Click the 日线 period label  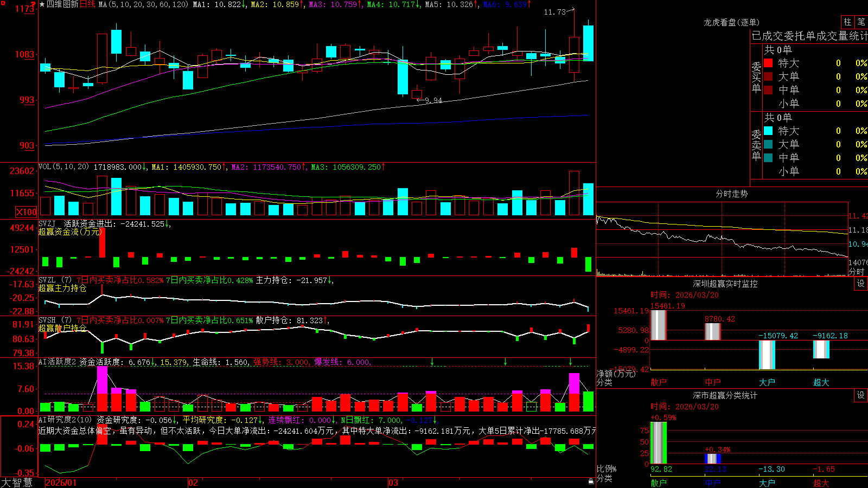[x=87, y=4]
